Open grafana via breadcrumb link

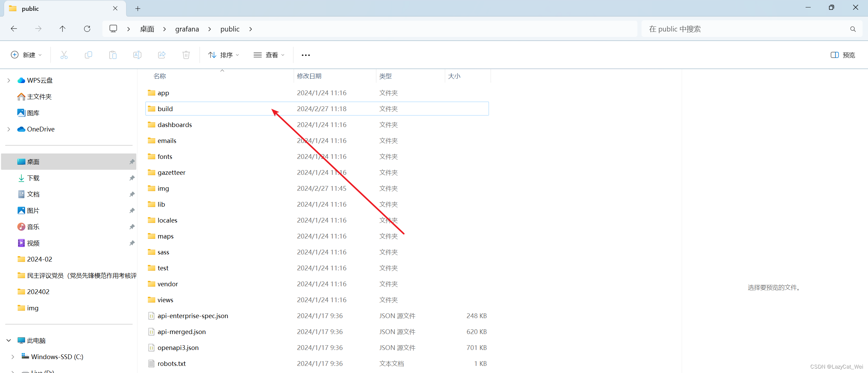click(x=187, y=29)
